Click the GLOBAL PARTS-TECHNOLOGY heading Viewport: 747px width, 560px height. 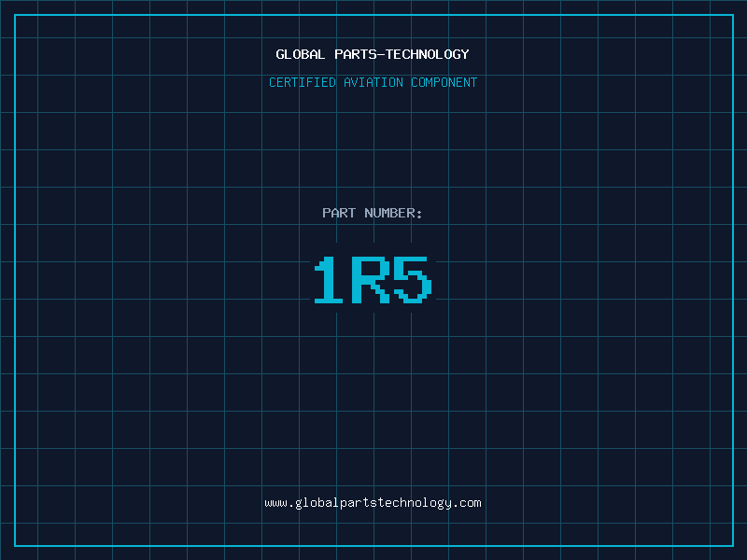[373, 54]
